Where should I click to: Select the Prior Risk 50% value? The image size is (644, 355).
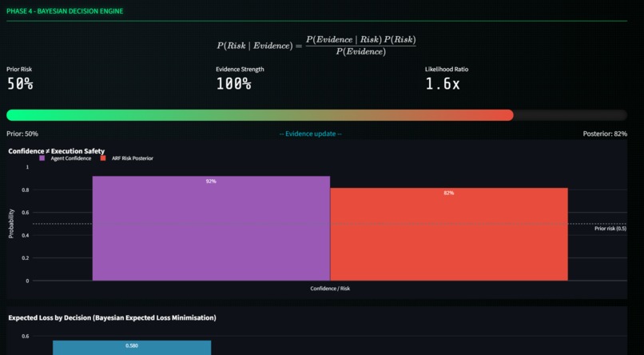click(x=20, y=84)
